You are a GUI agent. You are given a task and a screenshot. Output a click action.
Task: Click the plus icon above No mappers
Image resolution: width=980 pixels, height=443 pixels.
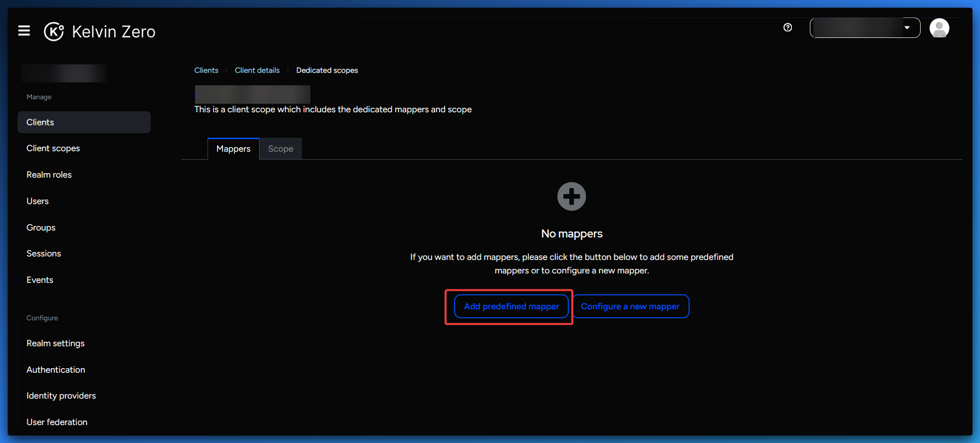pos(571,197)
